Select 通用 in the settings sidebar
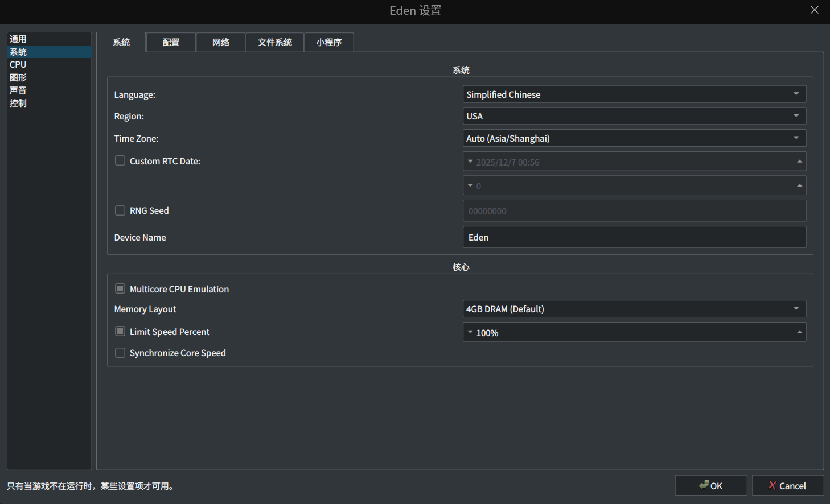Viewport: 830px width, 504px height. click(x=49, y=39)
